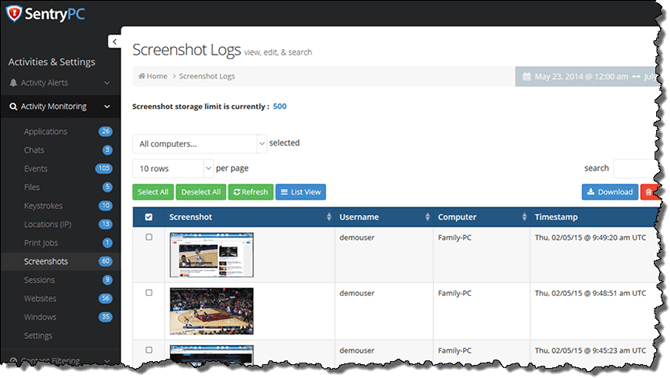This screenshot has width=670, height=378.
Task: Switch to List View
Action: click(301, 192)
